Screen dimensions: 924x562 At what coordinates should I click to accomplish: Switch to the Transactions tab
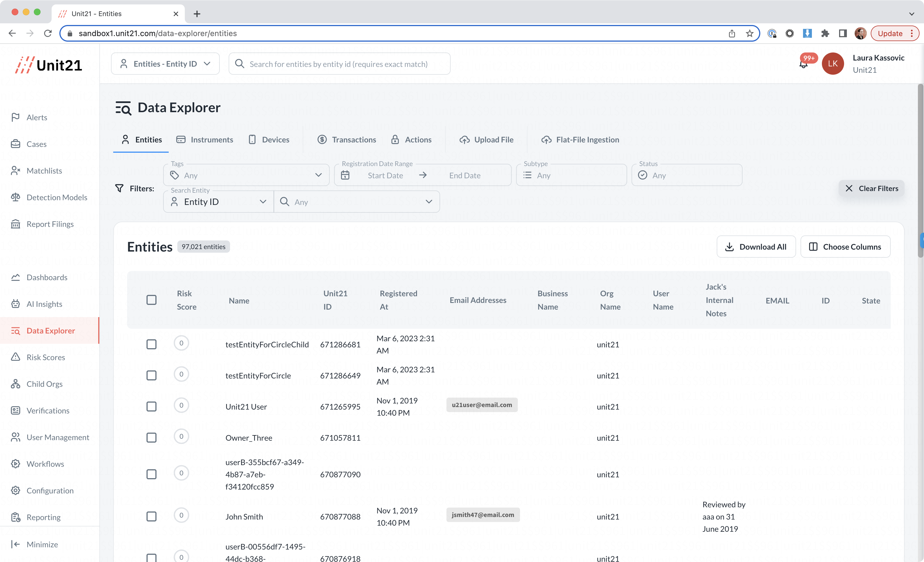347,140
